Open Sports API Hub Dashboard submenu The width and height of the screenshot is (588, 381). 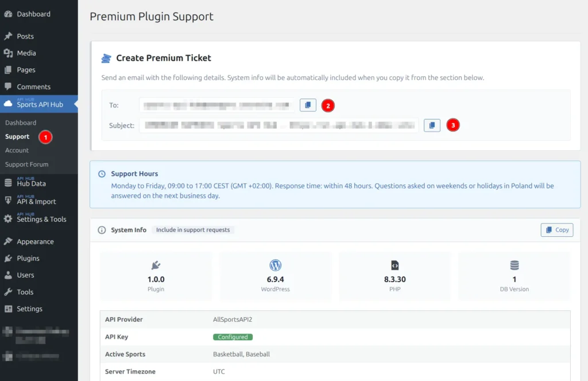(x=21, y=123)
